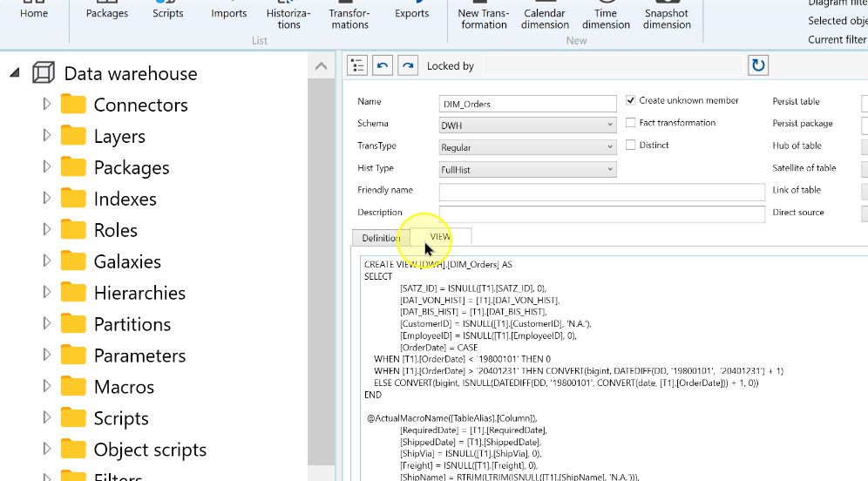Click the Object scripts folder icon

click(73, 449)
